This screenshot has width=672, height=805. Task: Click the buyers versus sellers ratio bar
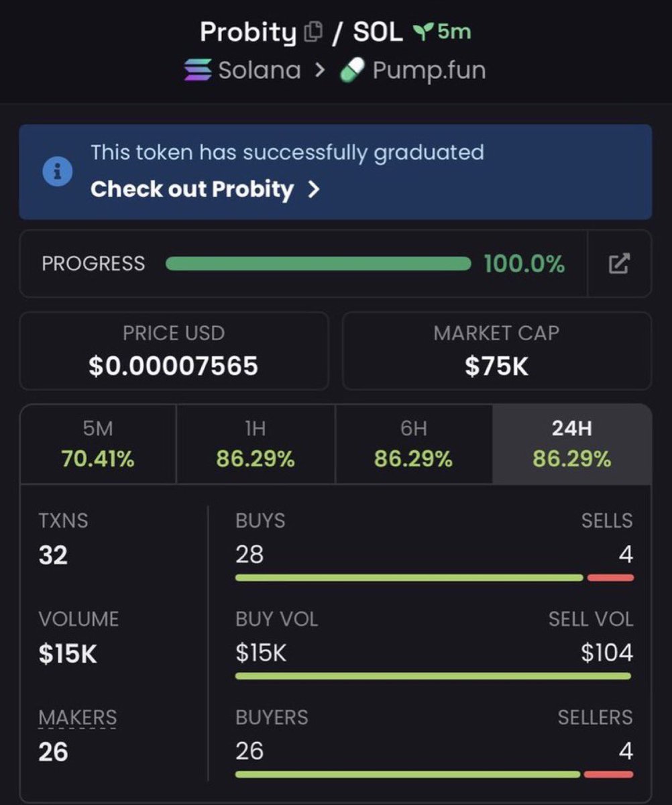[x=434, y=774]
